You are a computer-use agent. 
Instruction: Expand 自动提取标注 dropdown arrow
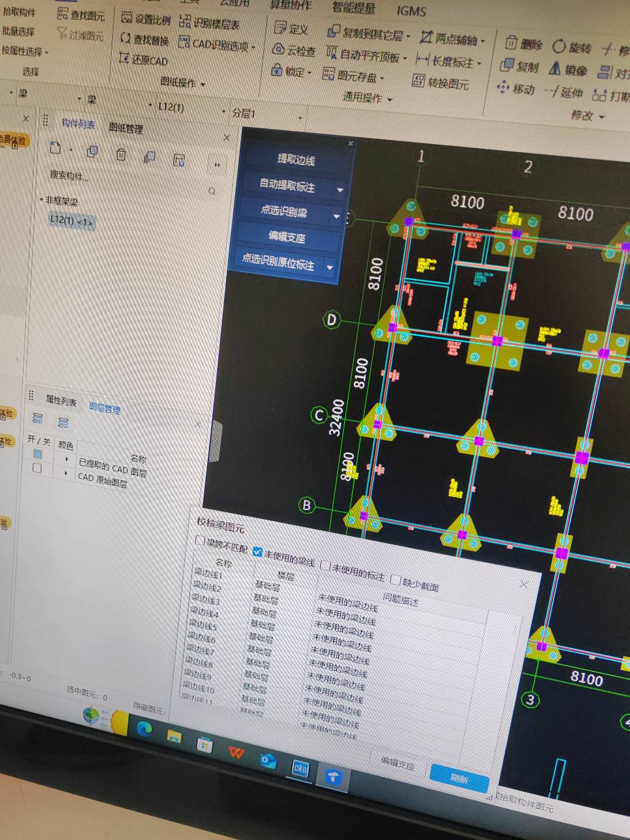[340, 190]
